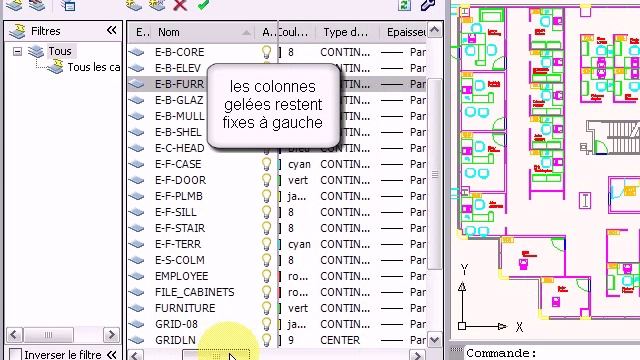Click the layer list horizontal scroll right arrow
Viewport: 640px width, 360px height.
click(417, 355)
